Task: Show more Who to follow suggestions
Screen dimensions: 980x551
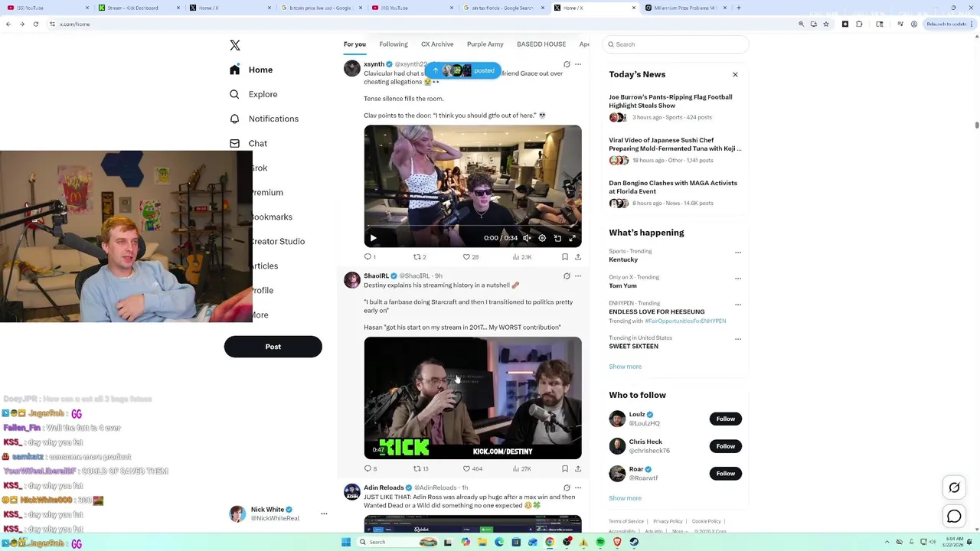Action: coord(626,498)
